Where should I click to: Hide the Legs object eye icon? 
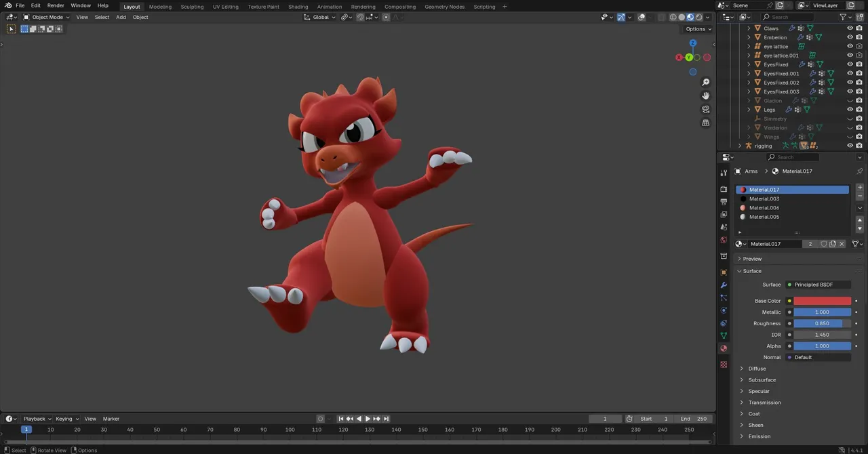850,110
